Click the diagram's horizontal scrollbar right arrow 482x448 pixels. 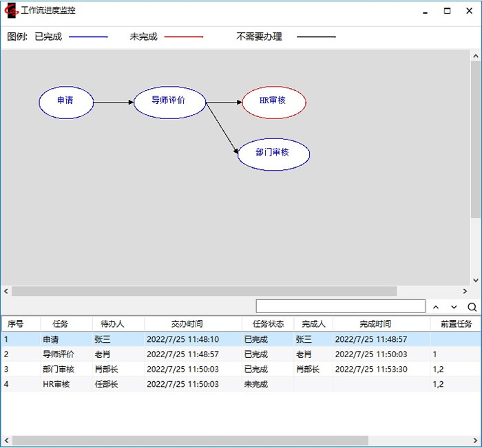[465, 291]
